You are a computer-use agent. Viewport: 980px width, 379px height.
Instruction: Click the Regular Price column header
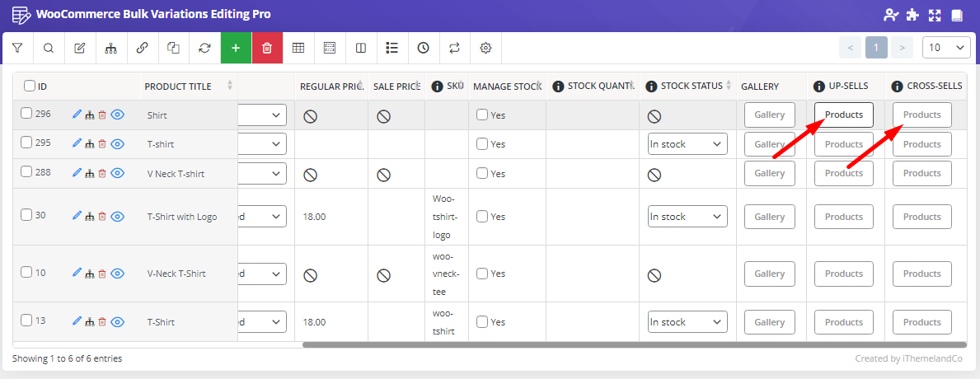331,87
